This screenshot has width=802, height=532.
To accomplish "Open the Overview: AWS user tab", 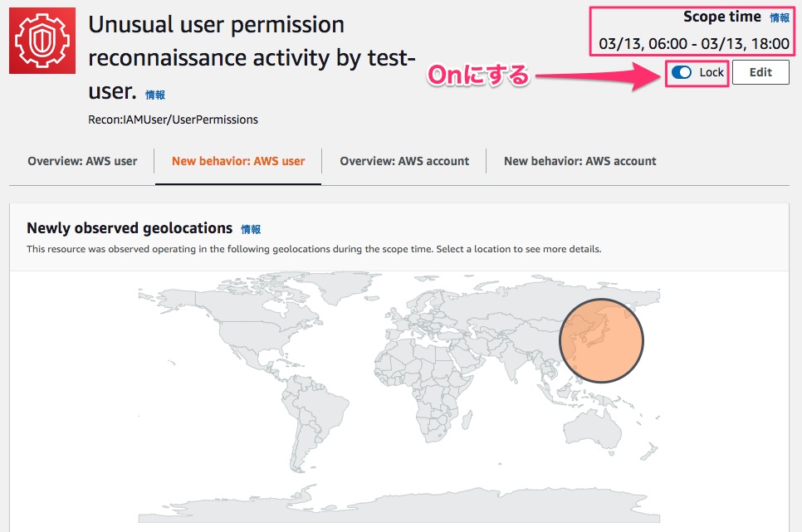I will click(x=82, y=161).
